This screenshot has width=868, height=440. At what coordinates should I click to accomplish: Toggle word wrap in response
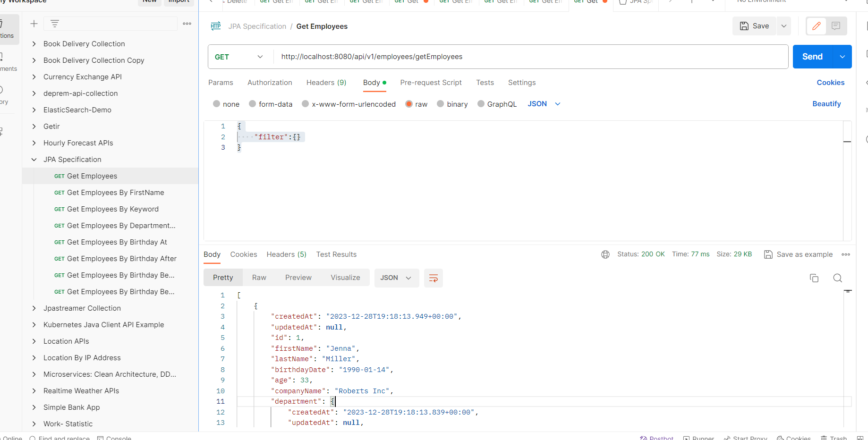click(x=434, y=278)
